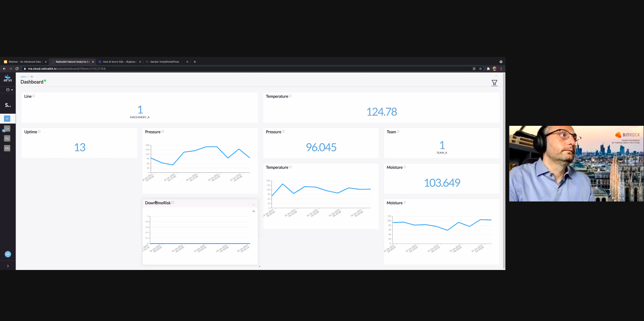
Task: Select the Ca sidebar item
Action: (x=7, y=128)
